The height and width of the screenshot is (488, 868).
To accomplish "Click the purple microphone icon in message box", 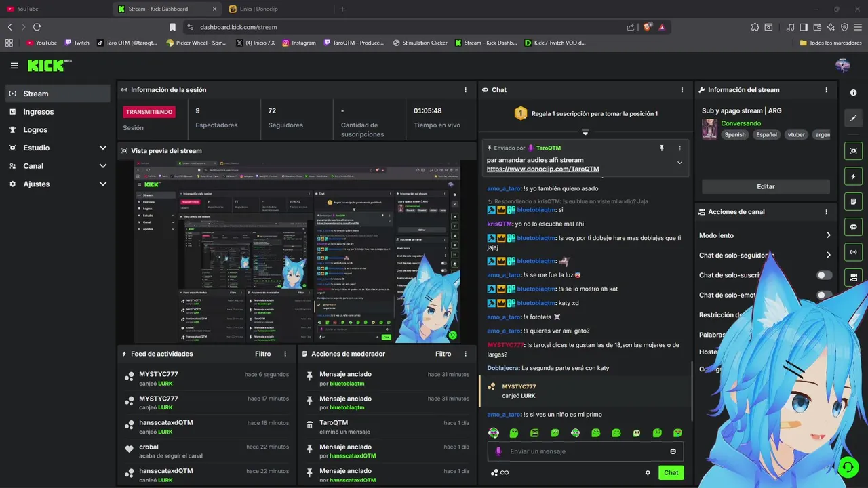I will coord(498,451).
